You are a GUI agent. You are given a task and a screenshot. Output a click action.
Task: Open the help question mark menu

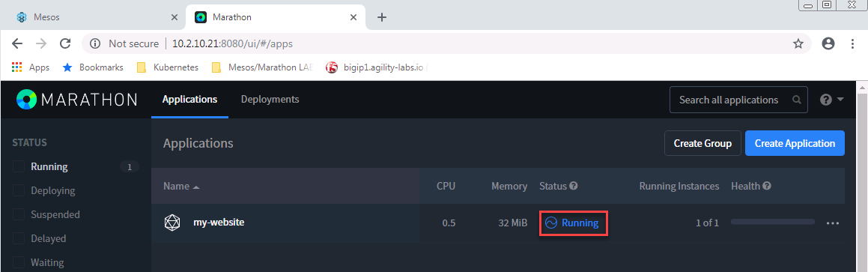click(831, 100)
